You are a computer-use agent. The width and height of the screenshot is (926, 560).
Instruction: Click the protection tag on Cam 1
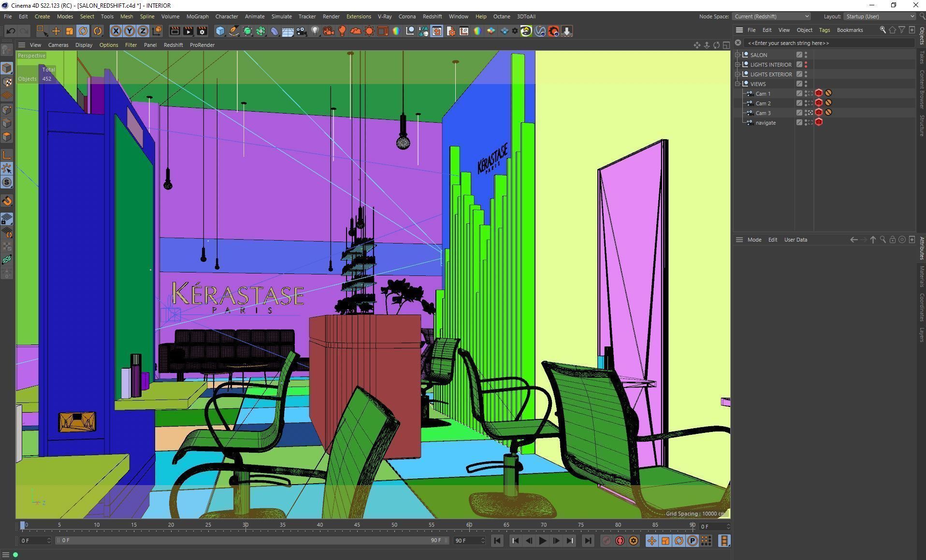point(828,93)
